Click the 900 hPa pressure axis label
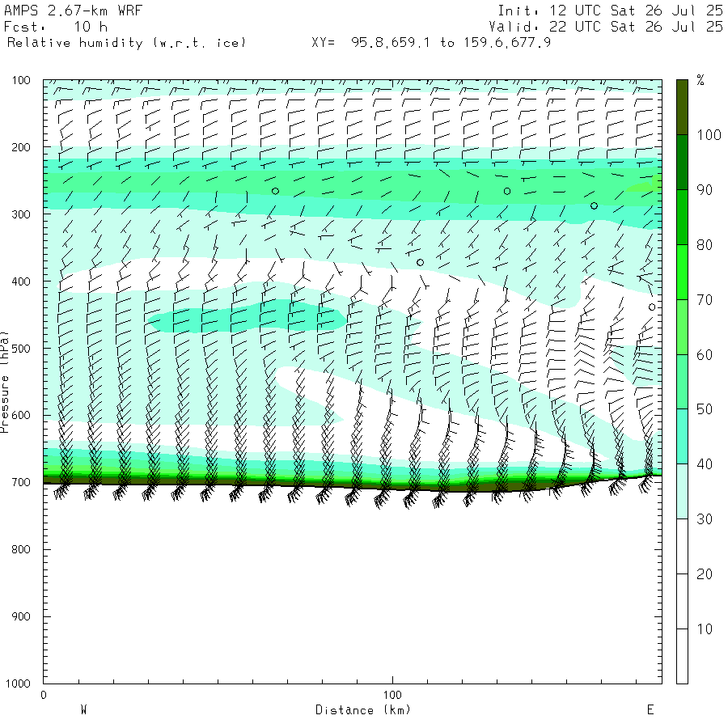This screenshot has height=728, width=728. click(21, 616)
